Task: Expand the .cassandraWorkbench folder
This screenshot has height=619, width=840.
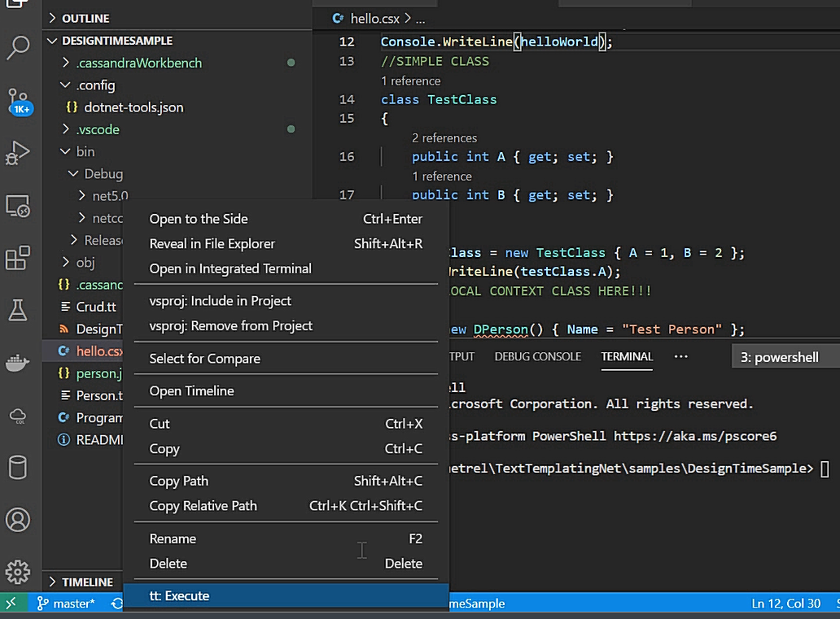Action: pyautogui.click(x=65, y=63)
